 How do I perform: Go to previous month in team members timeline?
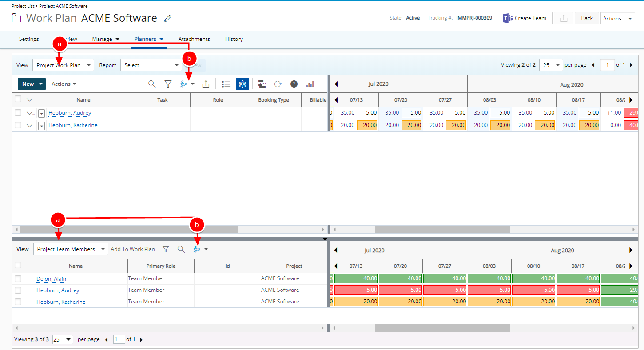coord(336,250)
